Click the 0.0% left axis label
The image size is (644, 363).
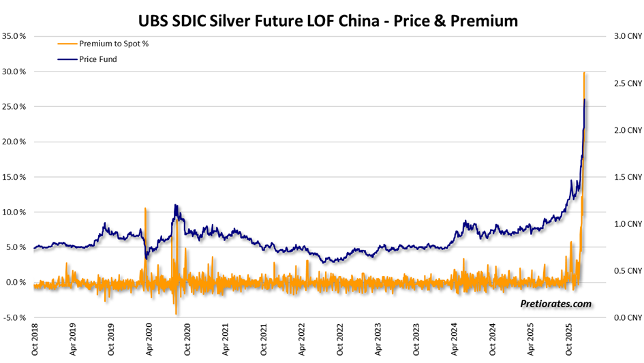pos(16,283)
